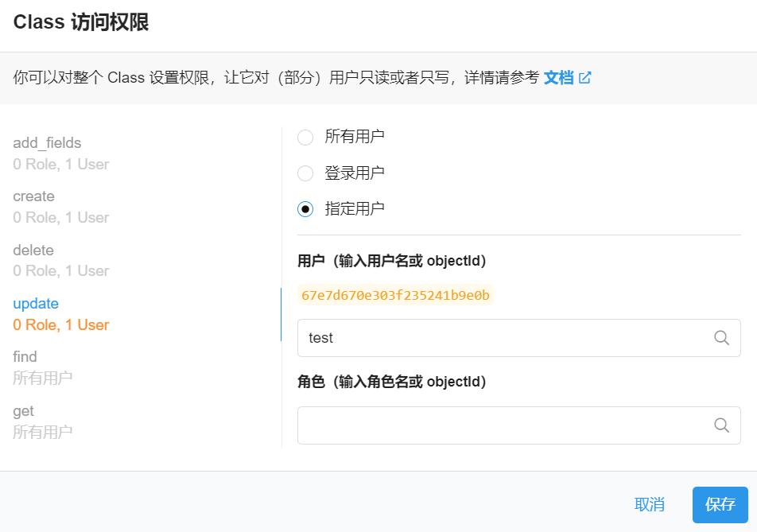Click the search icon in role field

point(721,425)
